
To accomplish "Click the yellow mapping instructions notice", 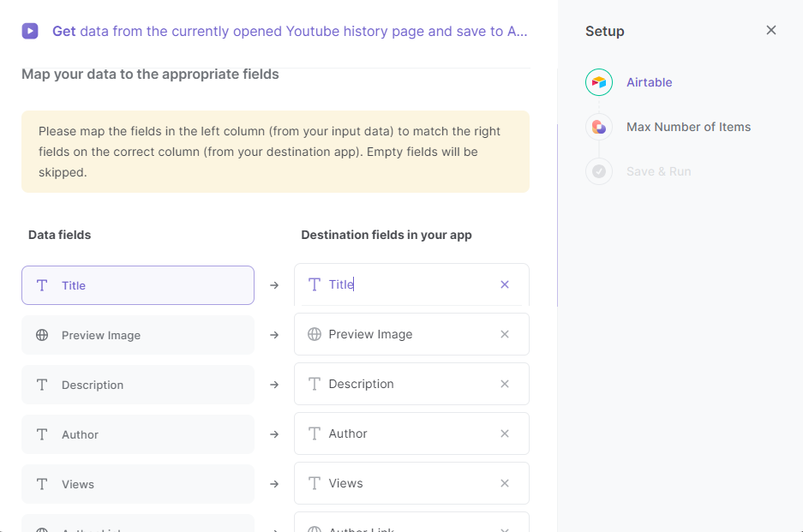I will (275, 152).
